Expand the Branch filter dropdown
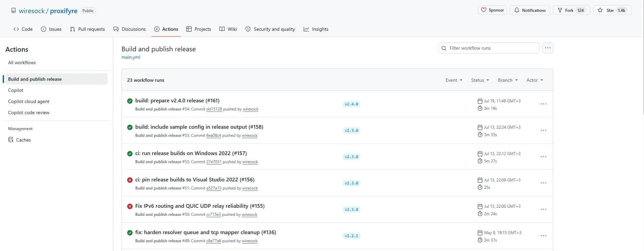644x251 pixels. click(508, 80)
